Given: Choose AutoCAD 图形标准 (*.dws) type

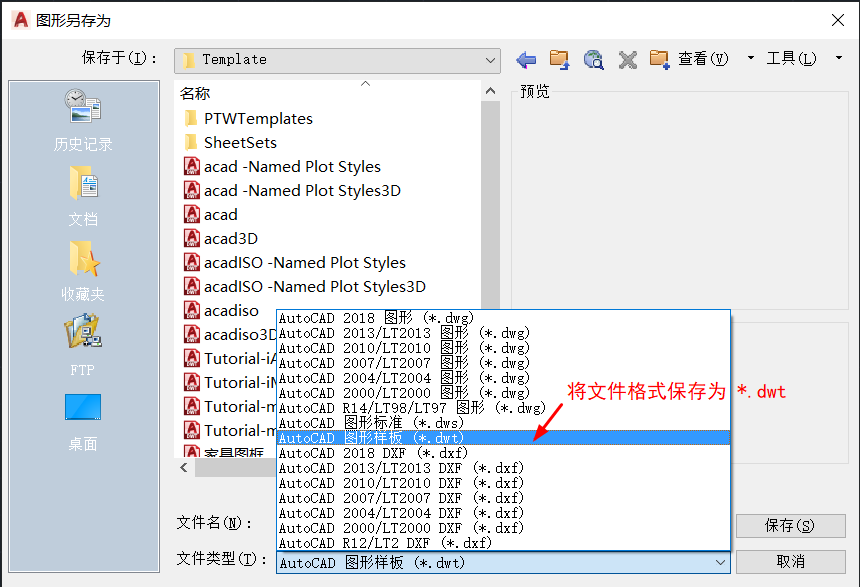Looking at the screenshot, I should [x=503, y=423].
